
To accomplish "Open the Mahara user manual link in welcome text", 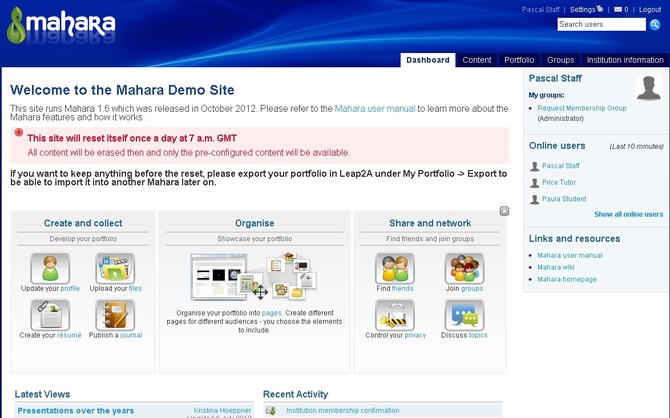I will pyautogui.click(x=375, y=109).
